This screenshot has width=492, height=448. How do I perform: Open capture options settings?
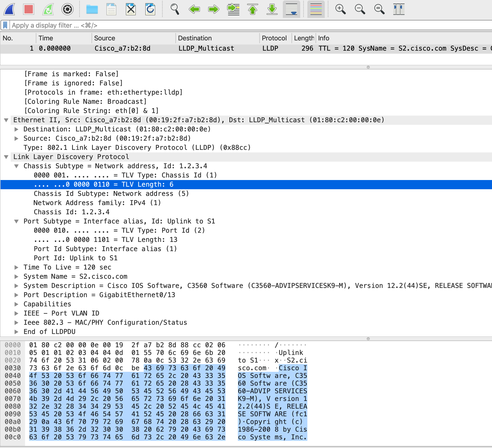(x=67, y=9)
